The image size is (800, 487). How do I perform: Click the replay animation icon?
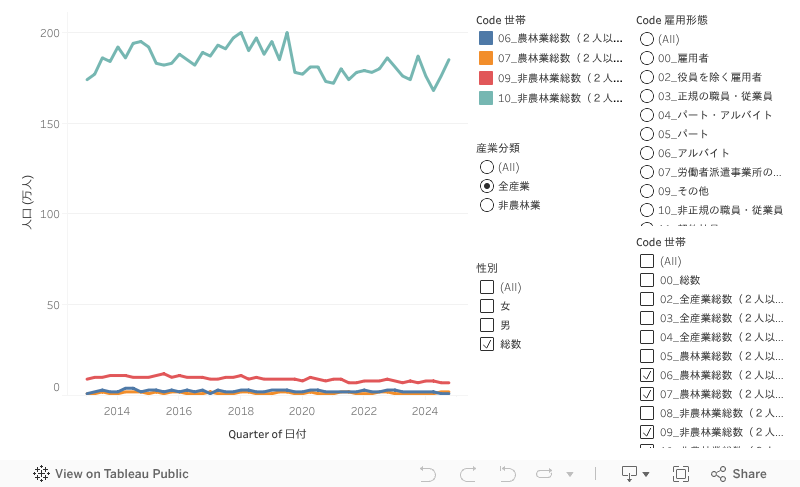pyautogui.click(x=545, y=474)
